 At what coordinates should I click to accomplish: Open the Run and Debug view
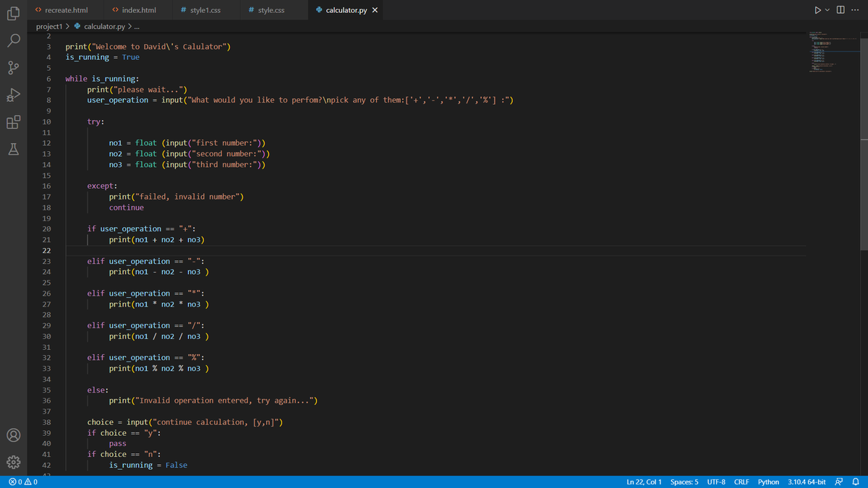click(x=13, y=95)
